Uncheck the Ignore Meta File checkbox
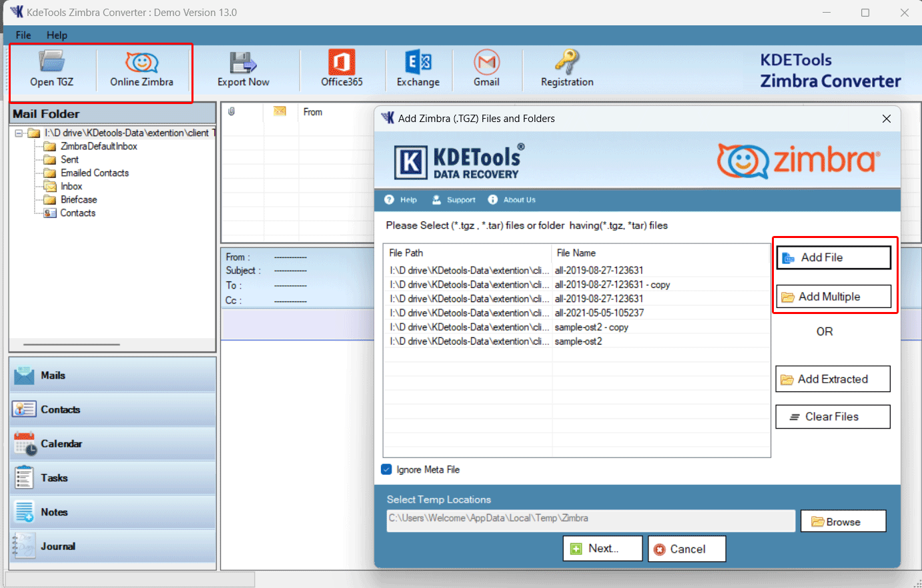 (x=386, y=469)
